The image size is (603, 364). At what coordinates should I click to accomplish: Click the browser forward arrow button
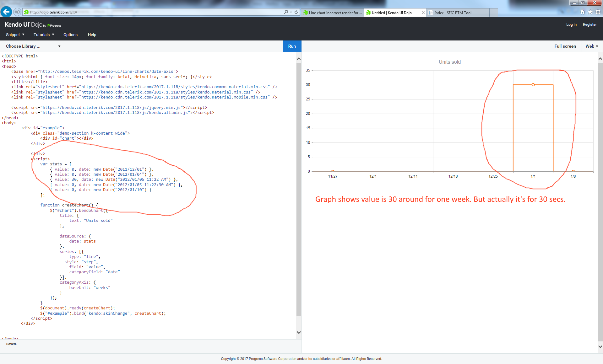coord(17,12)
